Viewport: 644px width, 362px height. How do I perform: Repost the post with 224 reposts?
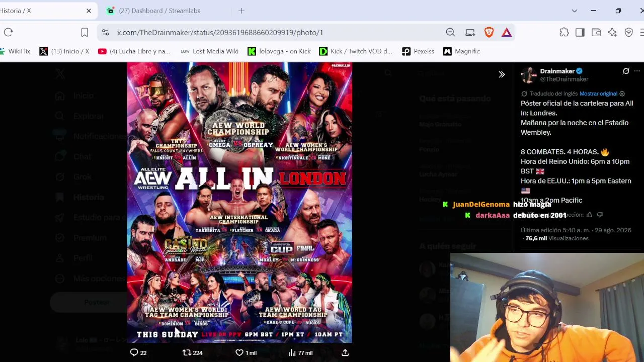192,352
